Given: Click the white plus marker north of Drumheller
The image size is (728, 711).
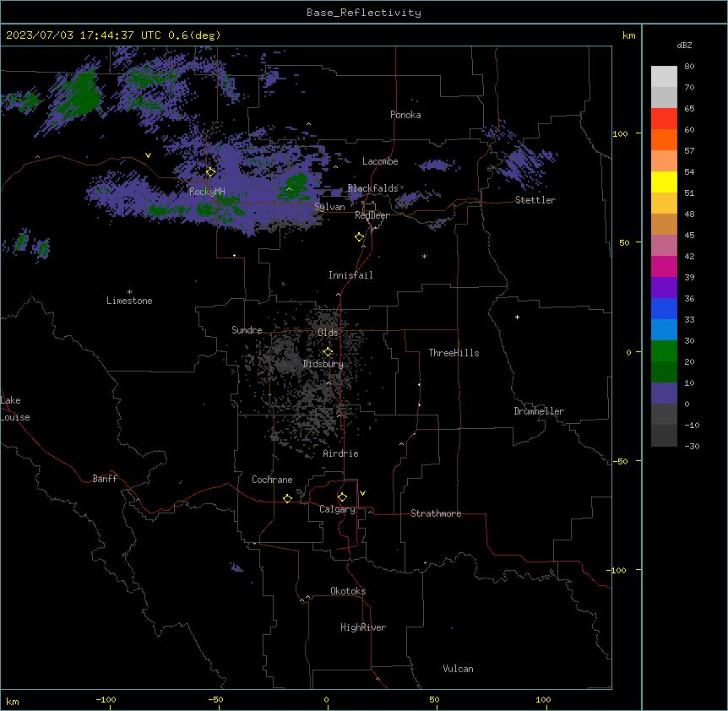Looking at the screenshot, I should [x=517, y=317].
